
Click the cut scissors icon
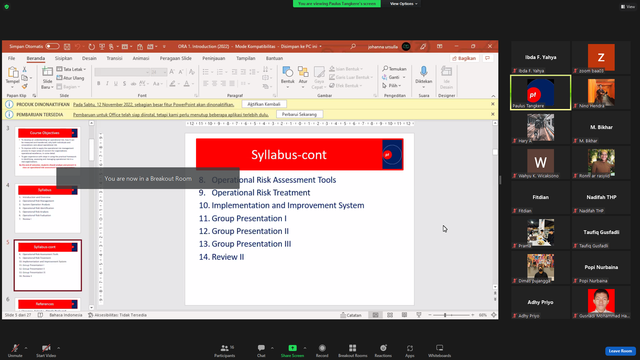click(x=24, y=69)
